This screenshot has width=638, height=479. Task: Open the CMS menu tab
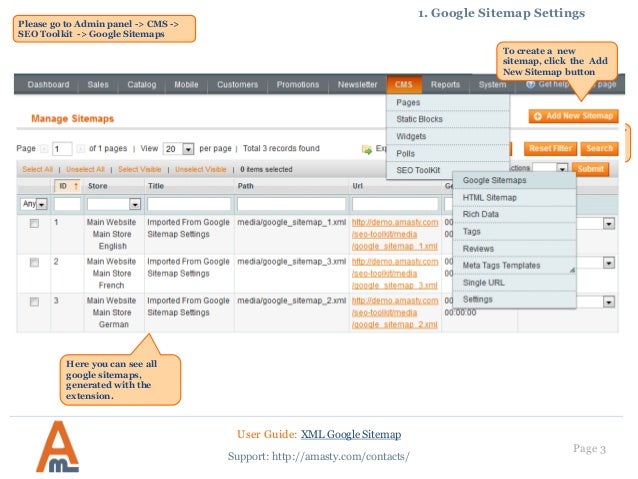[x=404, y=85]
